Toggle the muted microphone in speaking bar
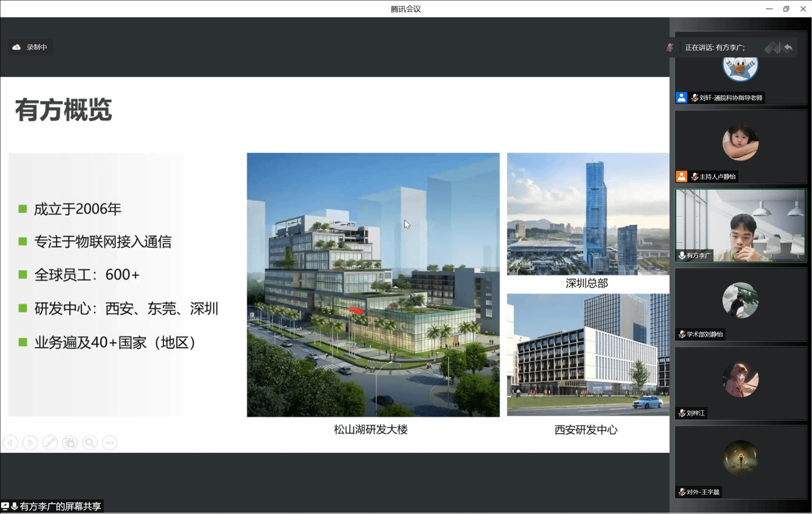This screenshot has width=812, height=514. (669, 47)
